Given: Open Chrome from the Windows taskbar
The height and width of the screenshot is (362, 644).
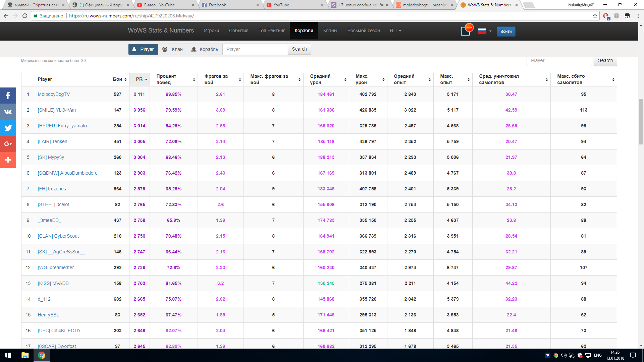Looking at the screenshot, I should pos(42,355).
